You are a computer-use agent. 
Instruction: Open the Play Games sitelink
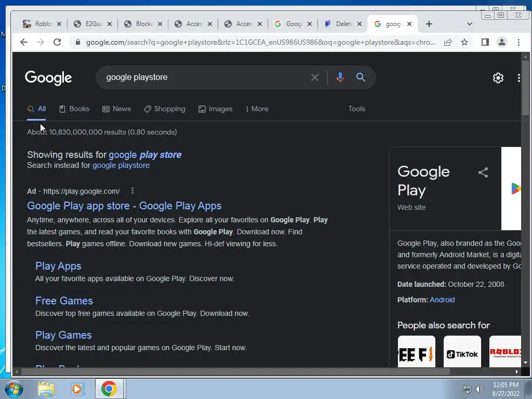(x=63, y=335)
